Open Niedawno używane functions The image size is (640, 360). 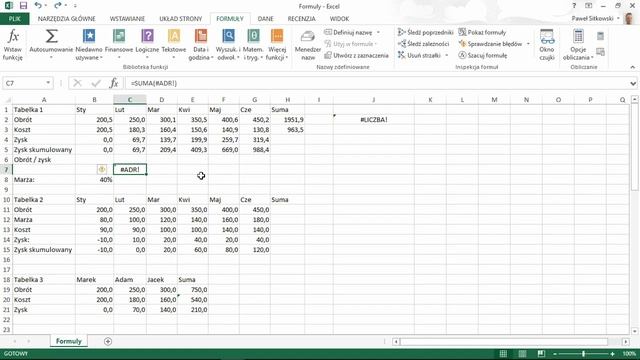tap(89, 45)
